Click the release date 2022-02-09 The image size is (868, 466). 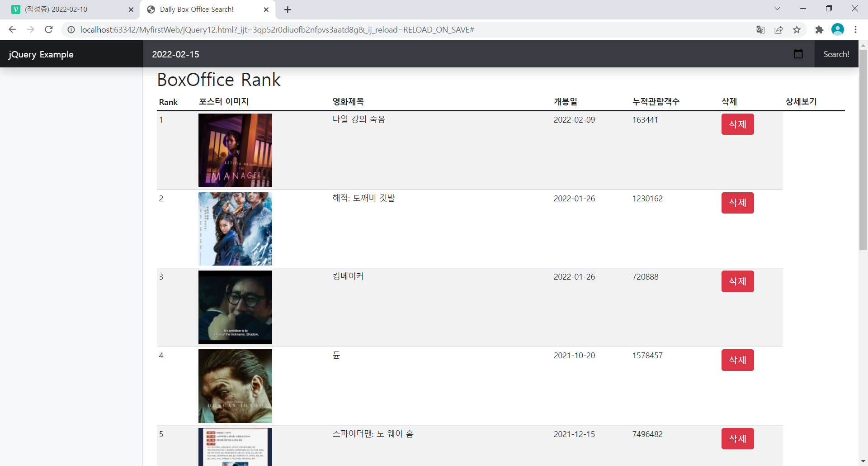coord(574,120)
